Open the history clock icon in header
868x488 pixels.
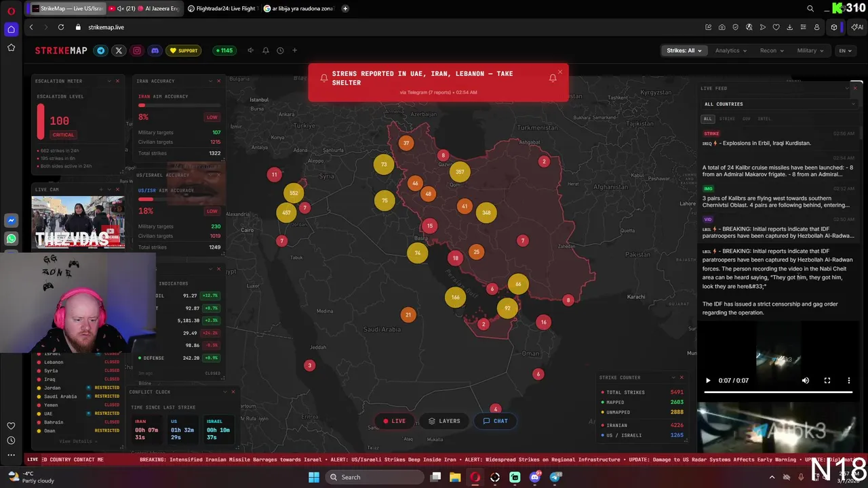[x=280, y=50]
